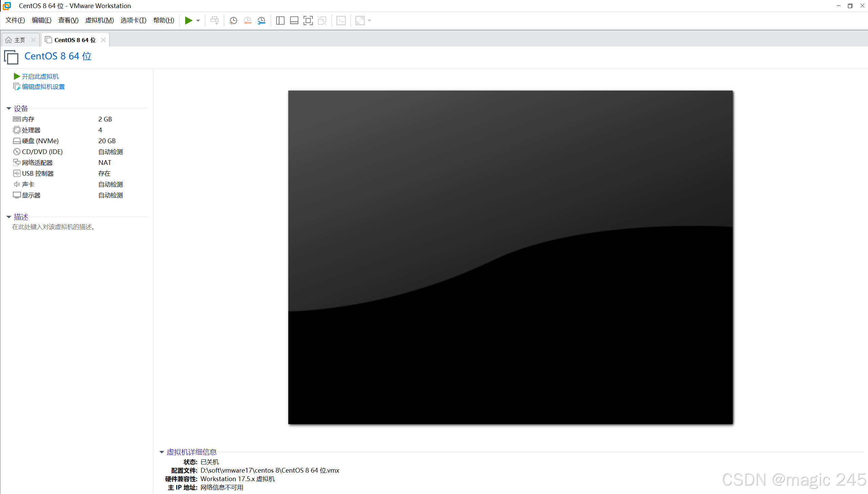868x494 pixels.
Task: Switch to the 主页 tab
Action: click(19, 40)
